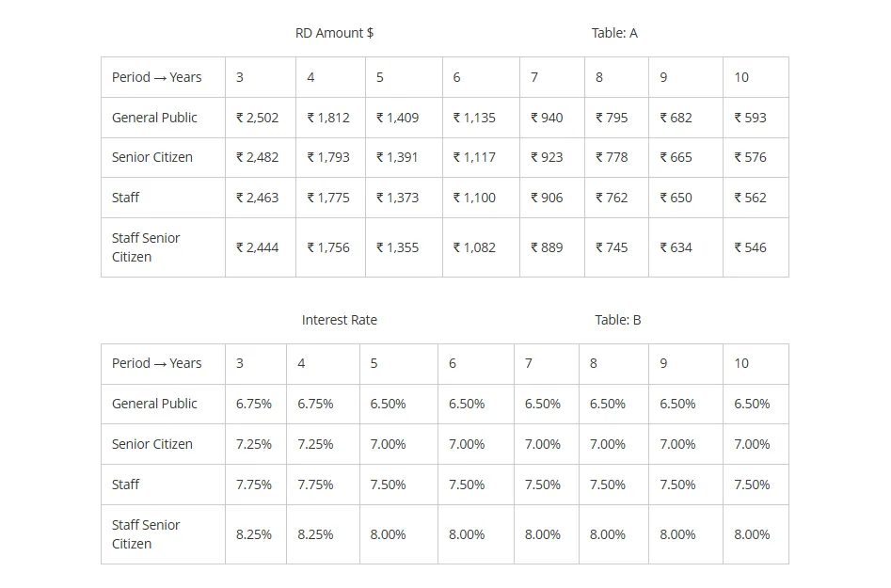Screen dimensions: 891x588
Task: Click the "Table: B" label
Action: 617,320
